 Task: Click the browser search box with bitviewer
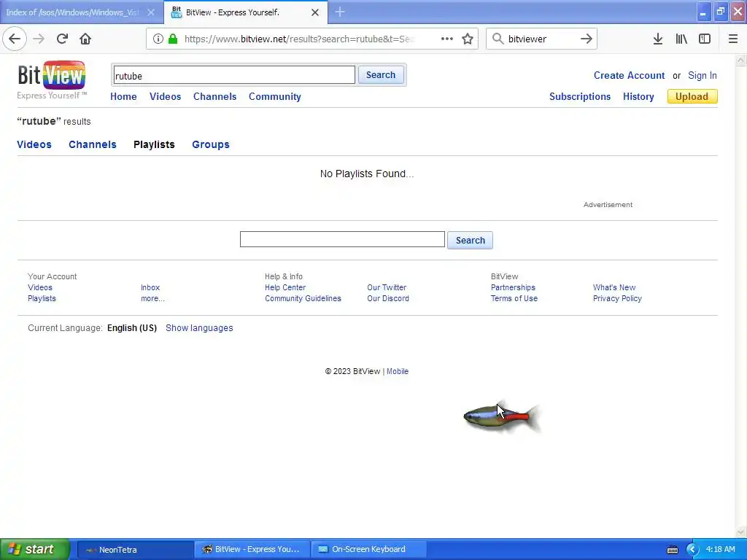[x=541, y=39]
